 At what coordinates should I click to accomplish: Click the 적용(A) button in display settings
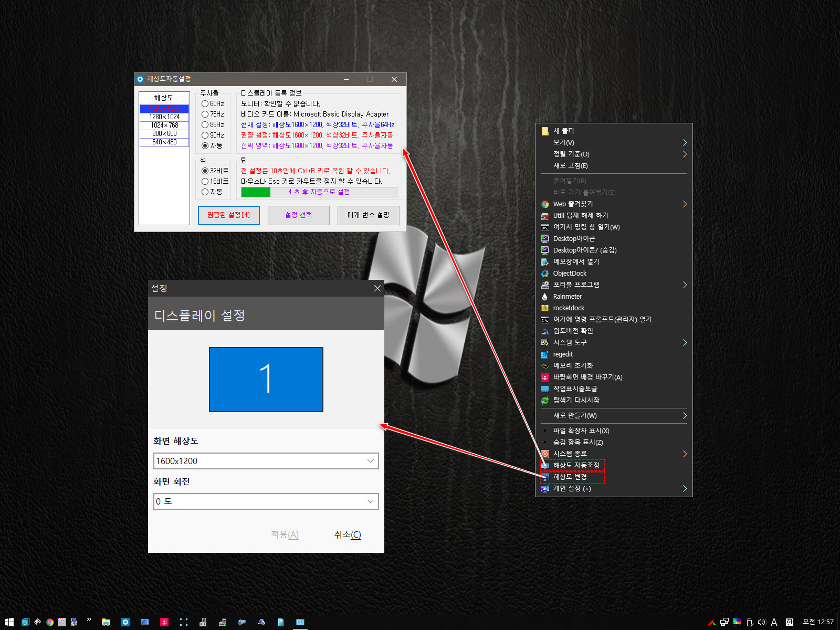coord(285,534)
